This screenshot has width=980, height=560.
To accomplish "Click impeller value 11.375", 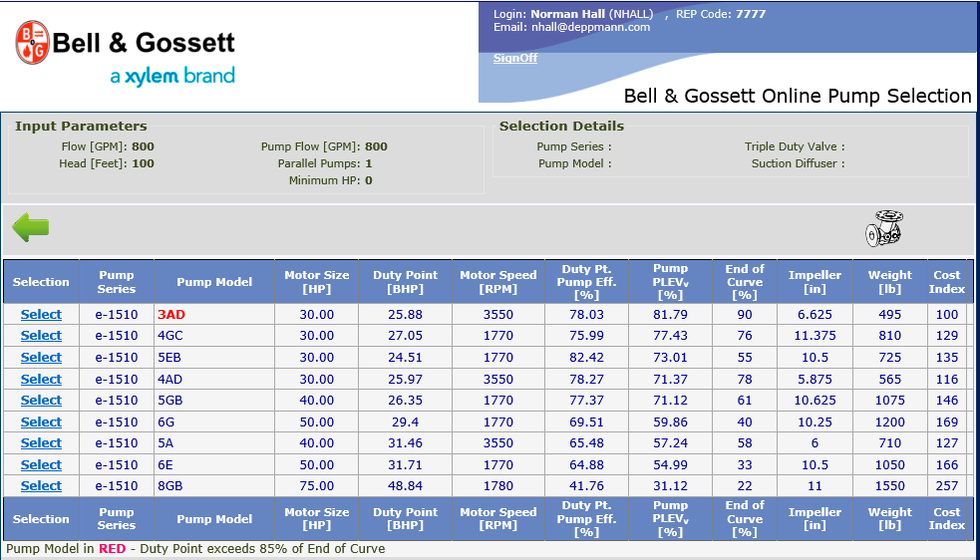I will point(815,336).
